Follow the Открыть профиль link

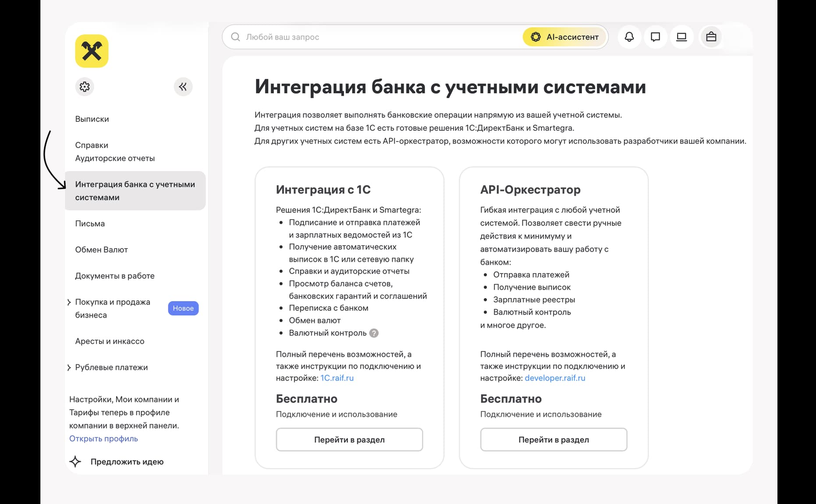point(103,439)
